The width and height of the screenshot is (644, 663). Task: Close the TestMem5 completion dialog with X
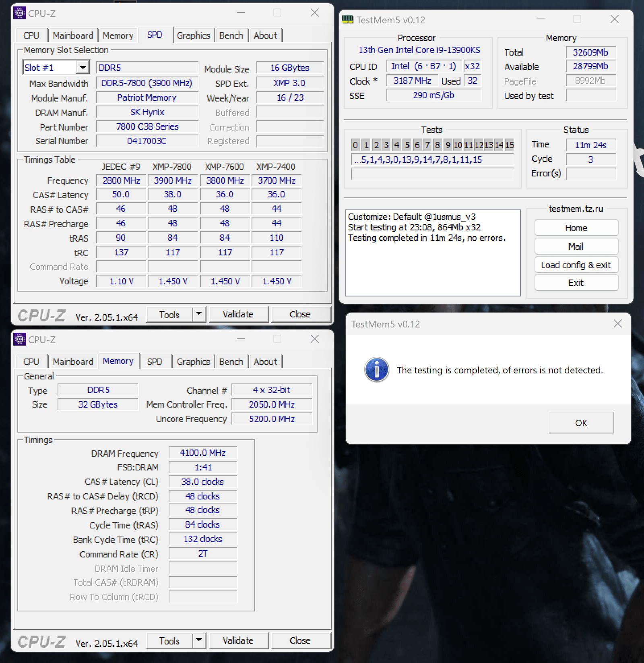(x=618, y=323)
